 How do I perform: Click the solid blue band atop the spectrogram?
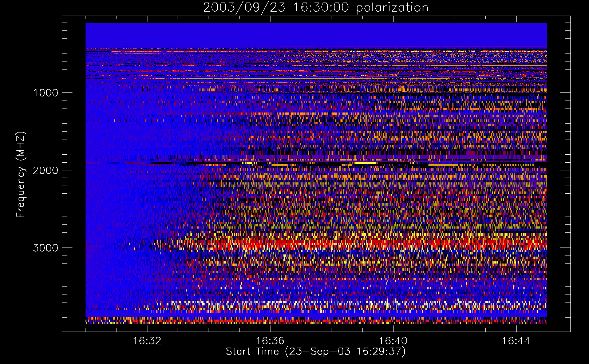pyautogui.click(x=316, y=35)
